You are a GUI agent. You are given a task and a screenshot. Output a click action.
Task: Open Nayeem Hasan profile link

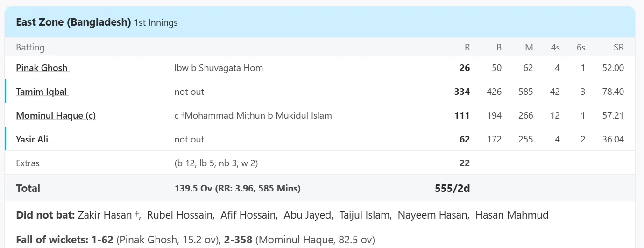[x=434, y=215]
